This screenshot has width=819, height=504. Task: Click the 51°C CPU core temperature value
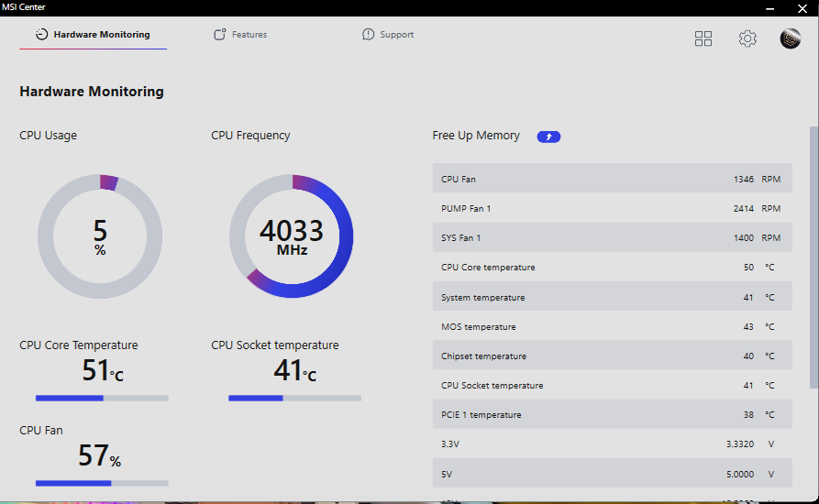click(x=103, y=370)
